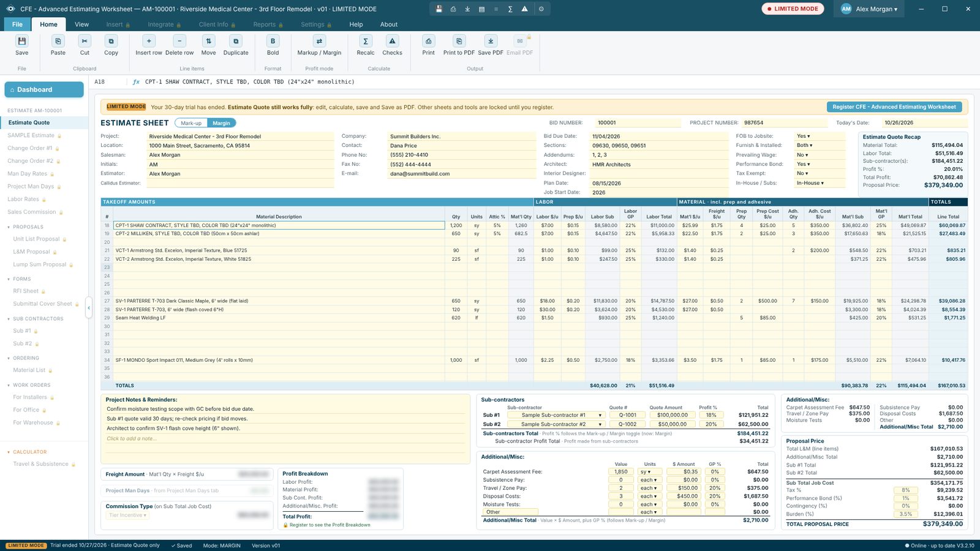Delete row using the minus icon
This screenshot has height=551, width=980.
point(179,41)
